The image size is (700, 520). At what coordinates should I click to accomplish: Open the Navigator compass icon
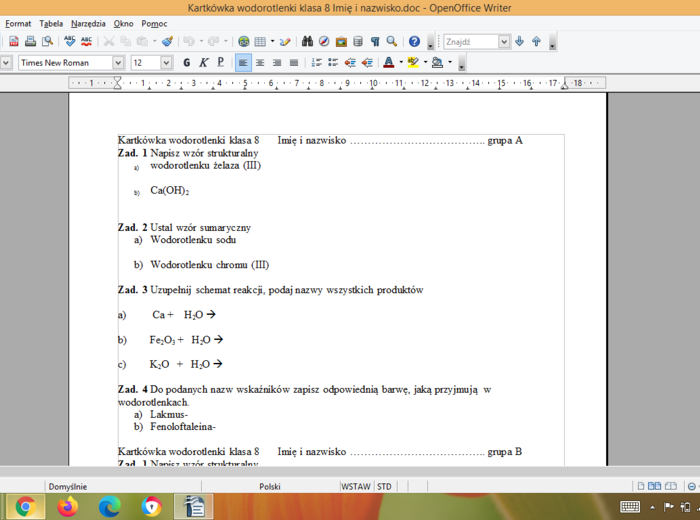[x=325, y=42]
